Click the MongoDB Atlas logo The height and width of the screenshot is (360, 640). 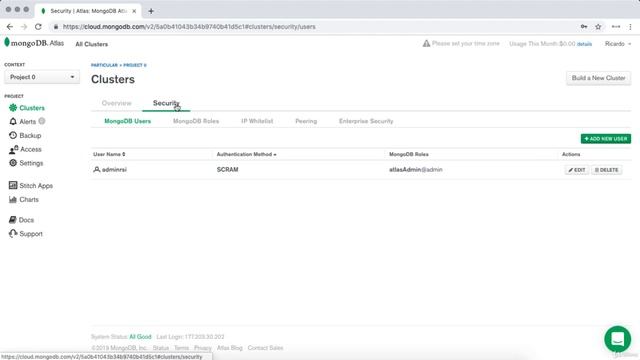click(x=34, y=43)
